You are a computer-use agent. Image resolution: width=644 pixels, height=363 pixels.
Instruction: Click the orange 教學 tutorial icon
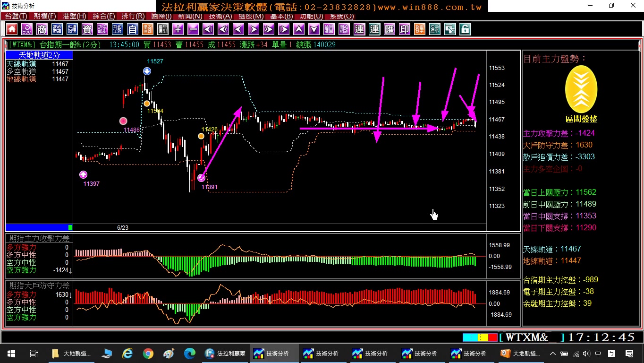[420, 29]
